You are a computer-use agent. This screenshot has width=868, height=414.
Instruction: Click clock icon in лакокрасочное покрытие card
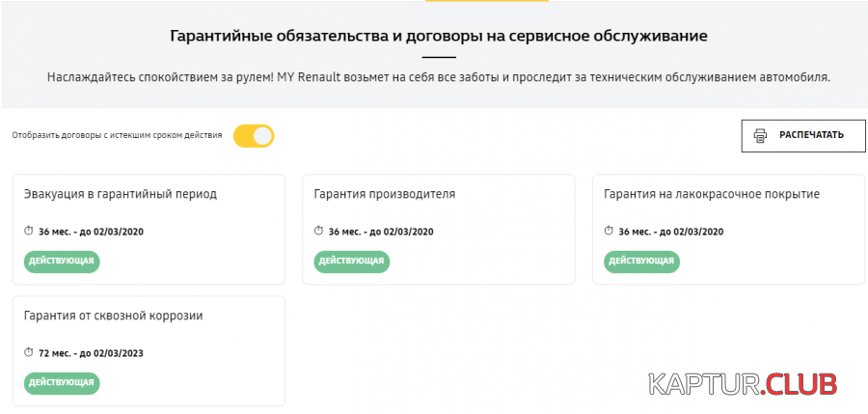tap(609, 231)
